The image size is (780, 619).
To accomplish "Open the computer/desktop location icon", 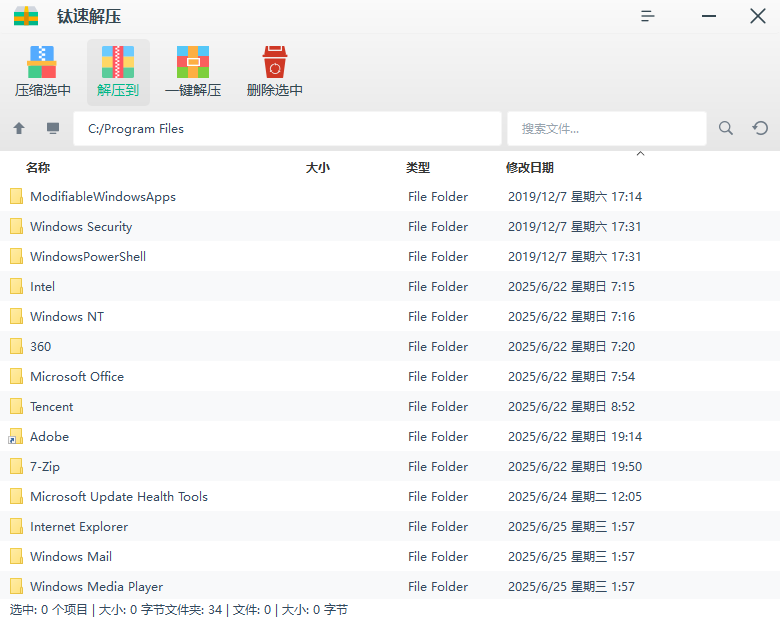I will pos(53,128).
